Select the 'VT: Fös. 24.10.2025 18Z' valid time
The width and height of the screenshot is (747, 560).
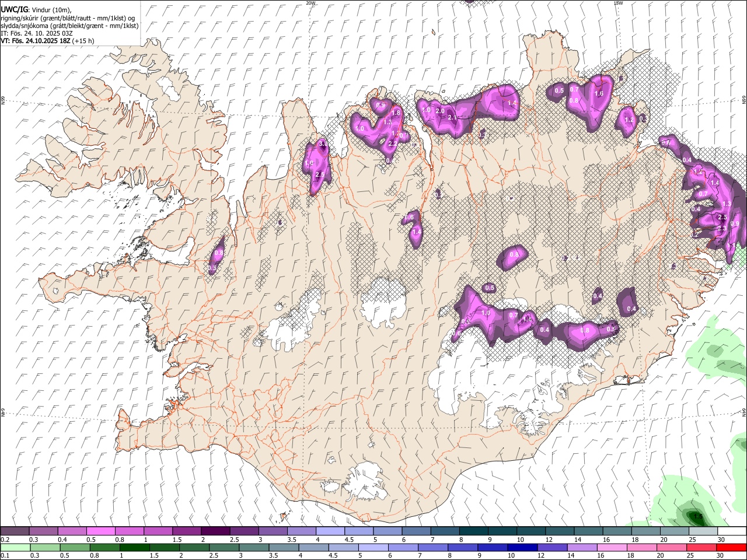pos(35,41)
